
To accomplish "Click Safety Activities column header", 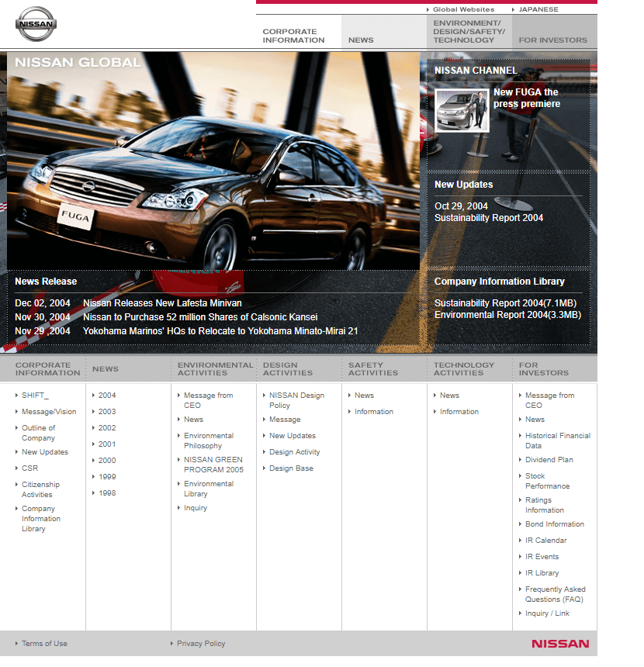I will [373, 369].
